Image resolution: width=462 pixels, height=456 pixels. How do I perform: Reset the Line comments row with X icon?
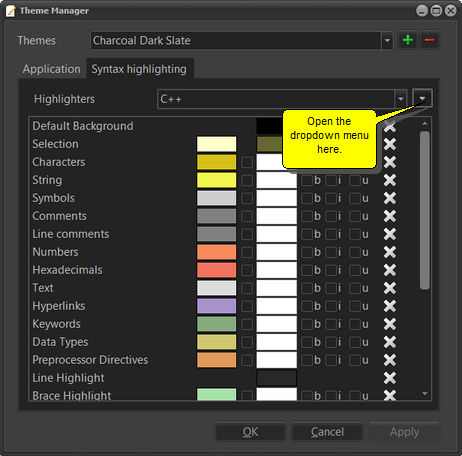(390, 234)
